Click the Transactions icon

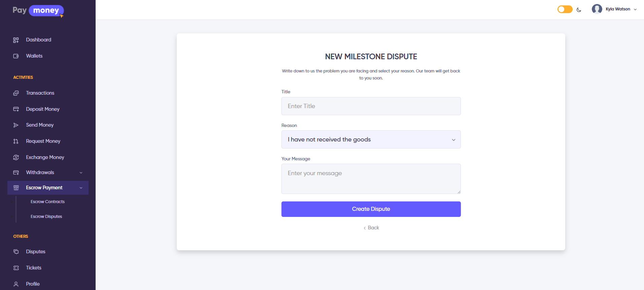coord(16,93)
